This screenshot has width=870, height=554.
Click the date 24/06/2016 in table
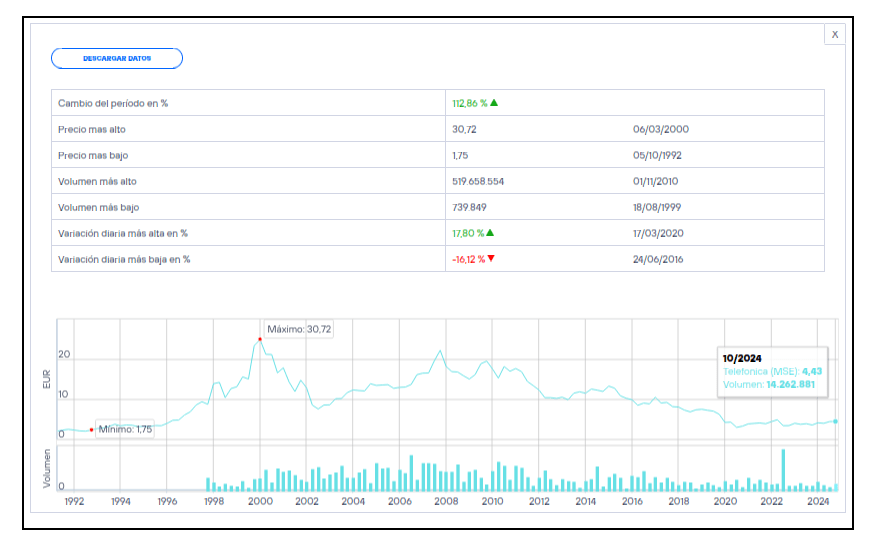[660, 259]
